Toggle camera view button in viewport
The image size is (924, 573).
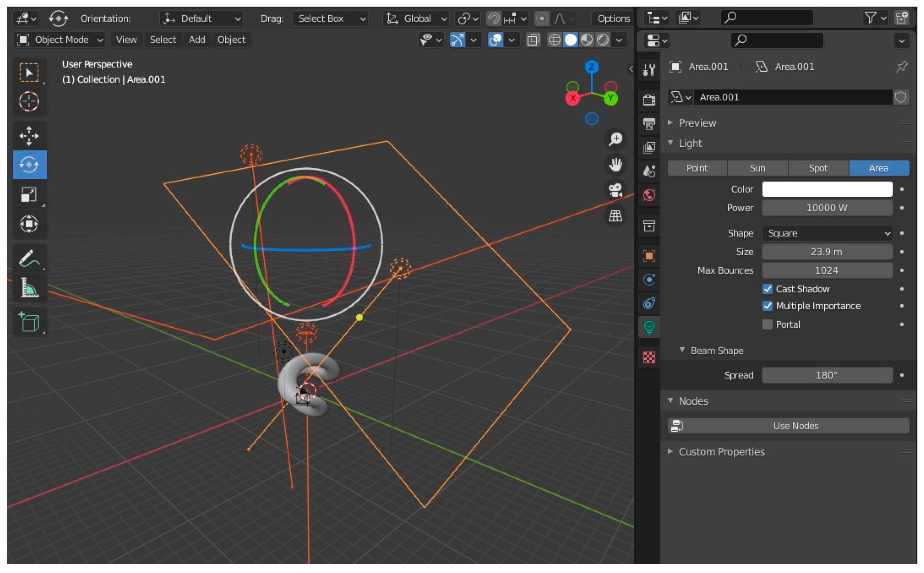[x=615, y=190]
